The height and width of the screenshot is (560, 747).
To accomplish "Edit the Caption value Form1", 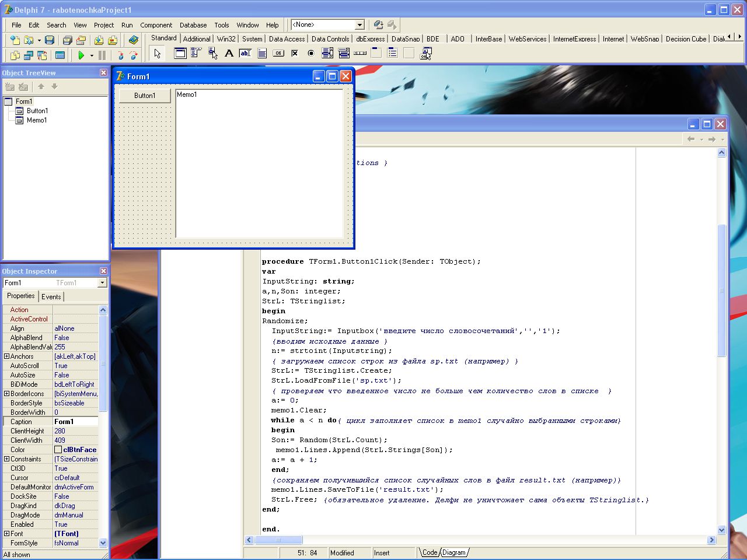I will (x=75, y=422).
